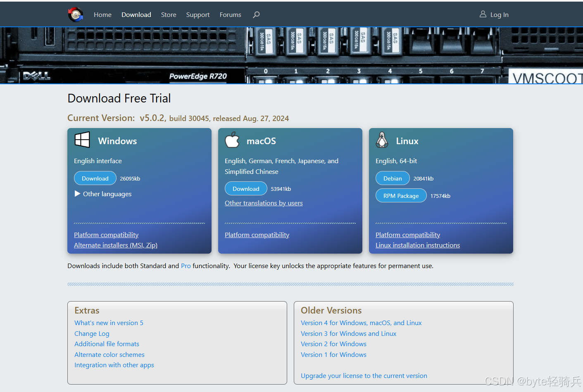The image size is (583, 392).
Task: Click the 20841kb file size text
Action: (x=424, y=179)
